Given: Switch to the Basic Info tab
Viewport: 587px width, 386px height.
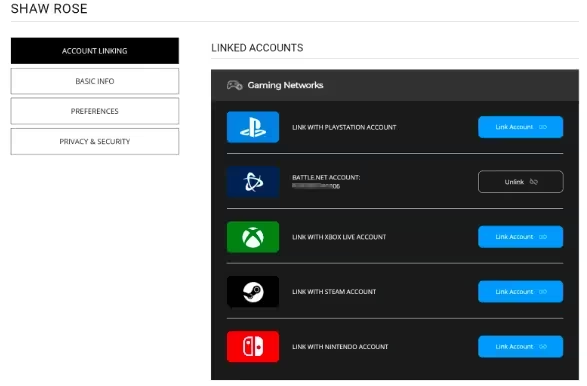Looking at the screenshot, I should [95, 81].
